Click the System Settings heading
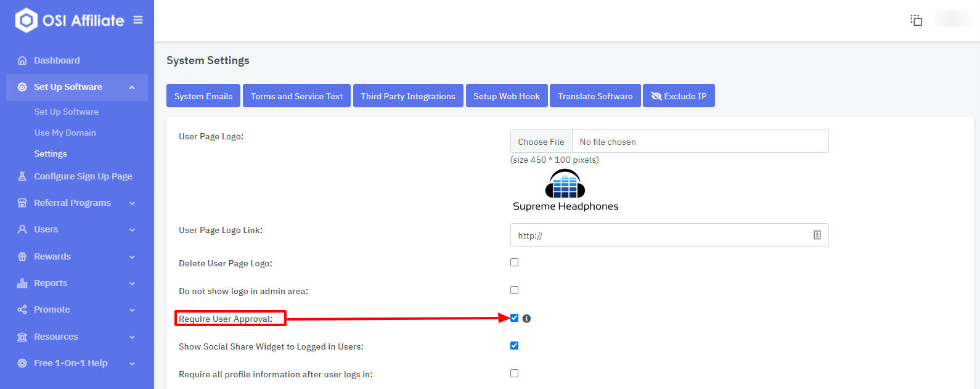The width and height of the screenshot is (980, 389). pos(208,60)
